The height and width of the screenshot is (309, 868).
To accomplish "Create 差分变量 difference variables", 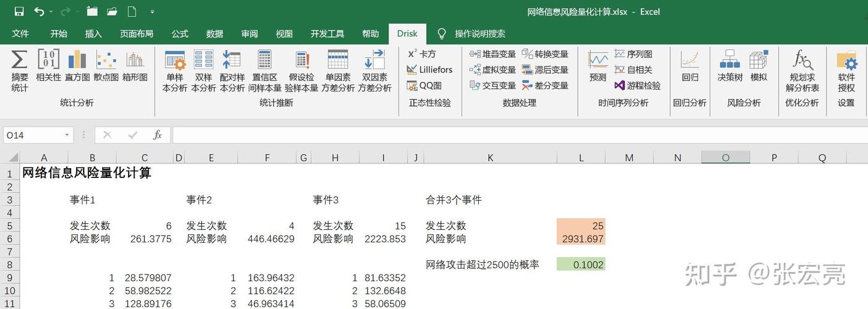I will point(545,85).
